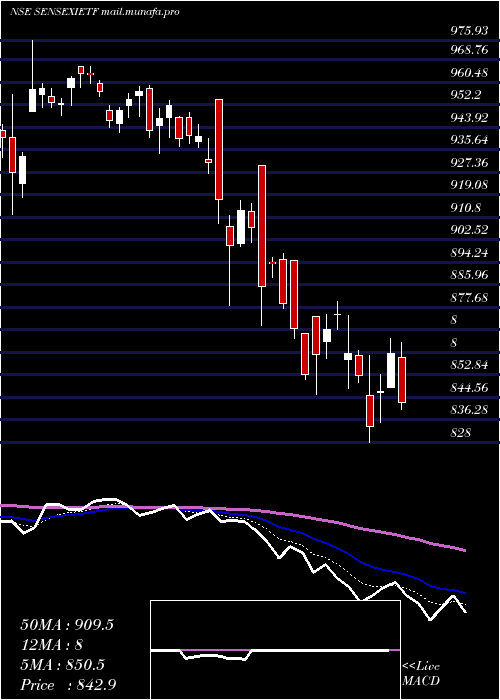Click inside the MACD inset panel
Viewport: 500px width, 700px height.
275,650
